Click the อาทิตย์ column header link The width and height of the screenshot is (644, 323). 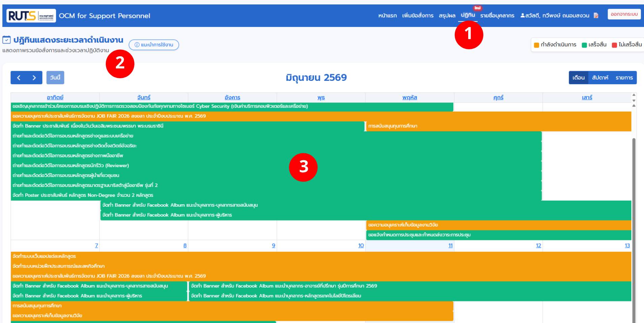tap(55, 97)
